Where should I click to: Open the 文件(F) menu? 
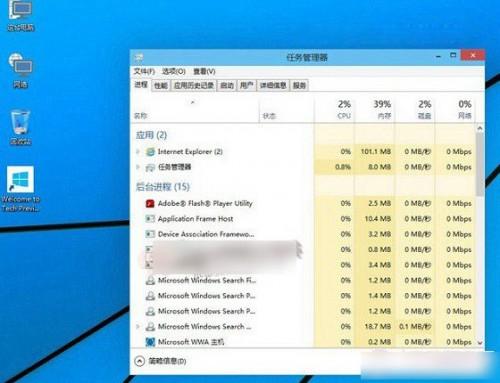[144, 71]
